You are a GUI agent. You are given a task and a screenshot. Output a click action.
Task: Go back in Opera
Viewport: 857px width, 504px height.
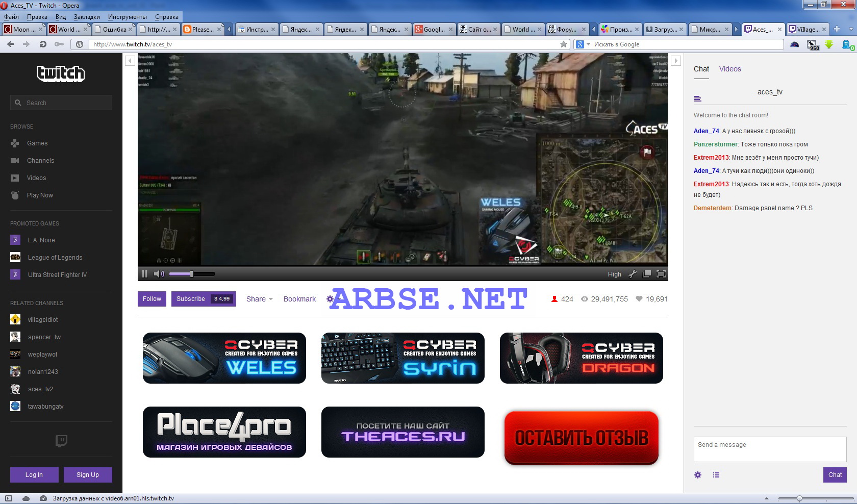point(10,44)
